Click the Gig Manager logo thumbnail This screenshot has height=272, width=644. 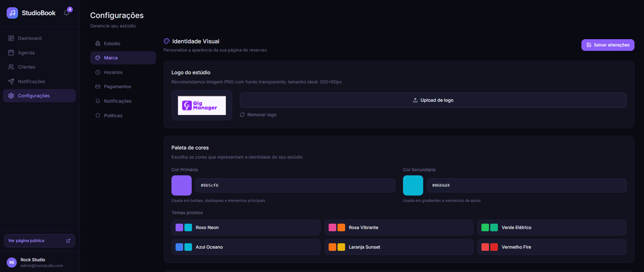coord(202,106)
